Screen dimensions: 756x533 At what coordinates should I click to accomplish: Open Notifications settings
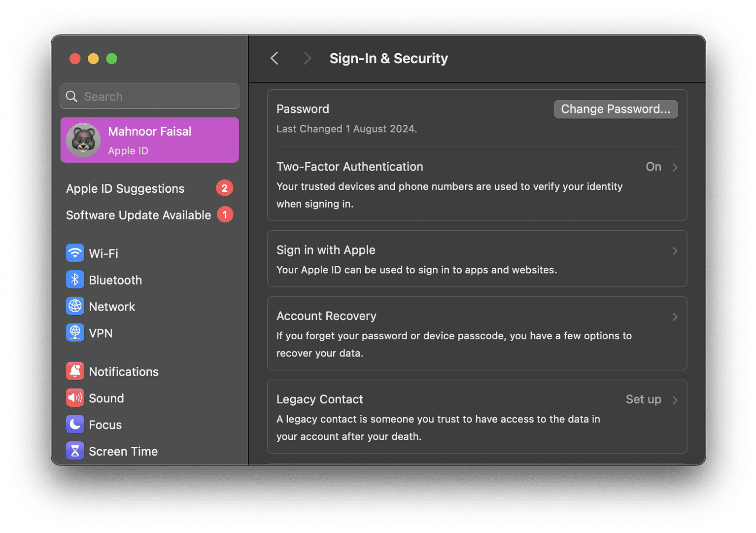pyautogui.click(x=123, y=371)
